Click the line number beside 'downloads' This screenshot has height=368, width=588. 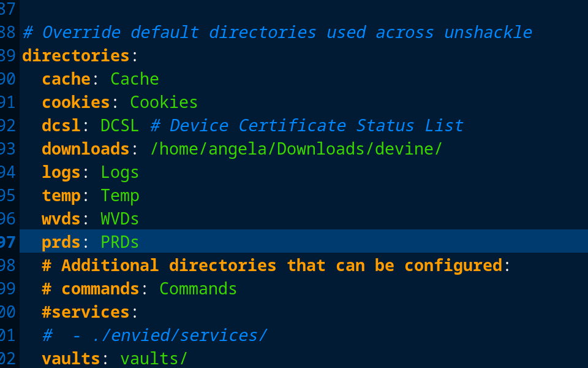[x=8, y=149]
